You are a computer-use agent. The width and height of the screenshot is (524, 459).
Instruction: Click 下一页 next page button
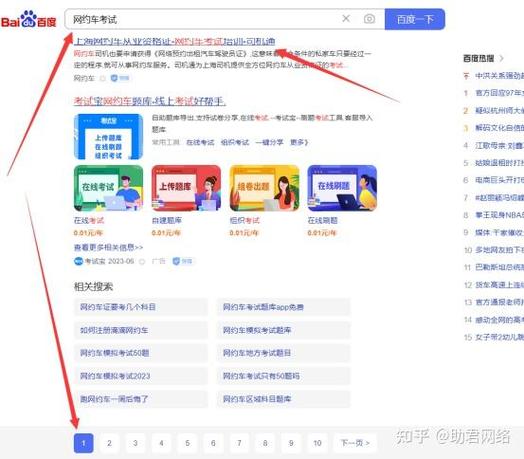(355, 443)
